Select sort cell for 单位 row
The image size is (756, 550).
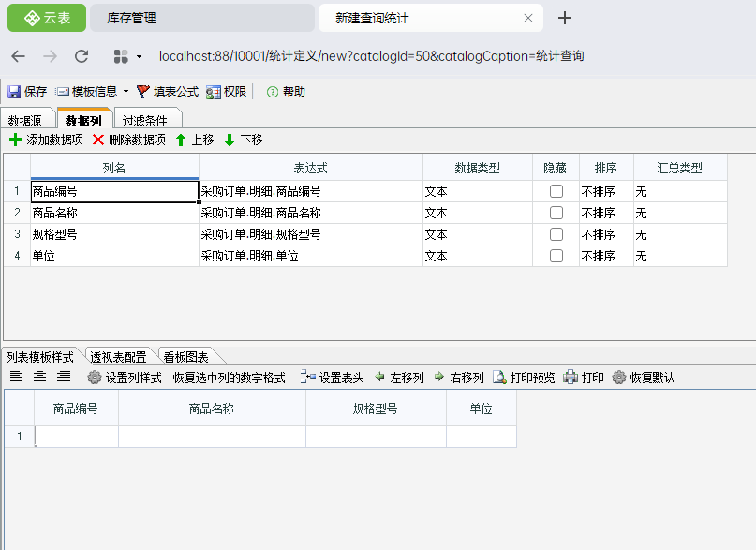[x=606, y=256]
